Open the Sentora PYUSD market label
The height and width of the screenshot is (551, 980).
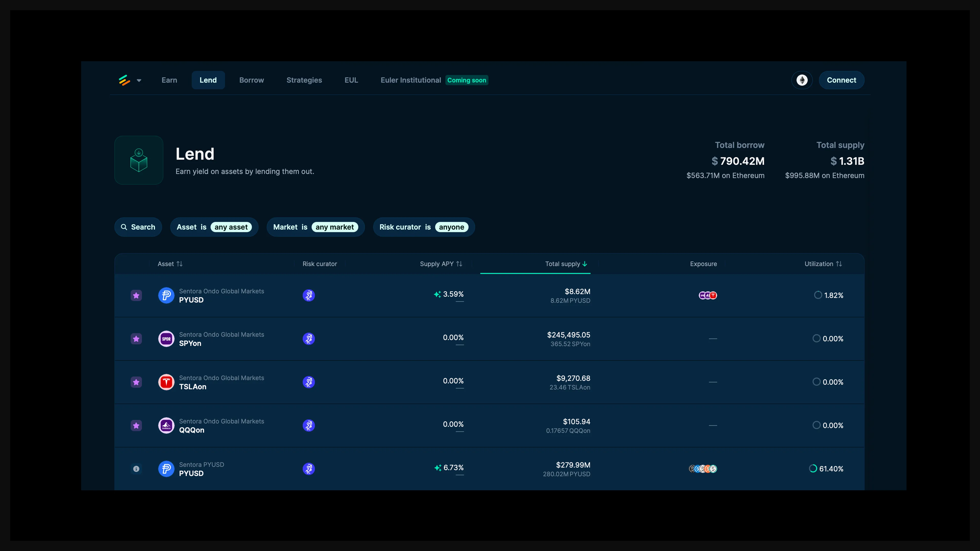tap(202, 465)
